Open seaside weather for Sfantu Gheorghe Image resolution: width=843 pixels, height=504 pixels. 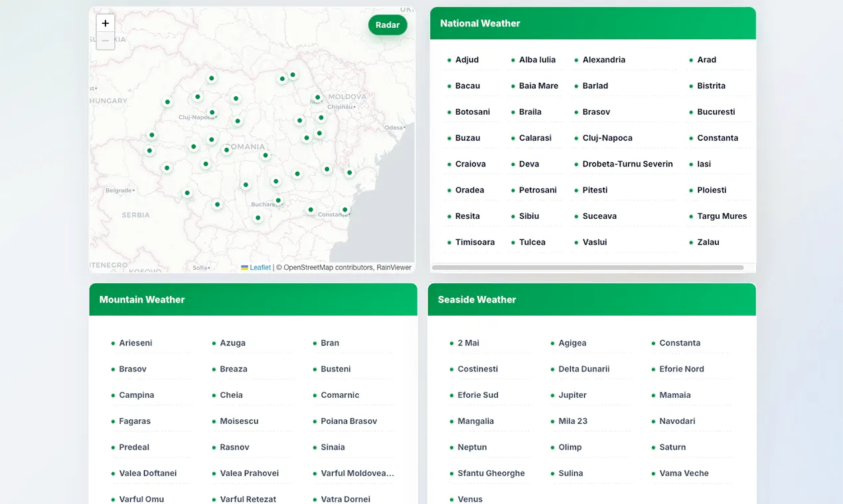(x=491, y=473)
